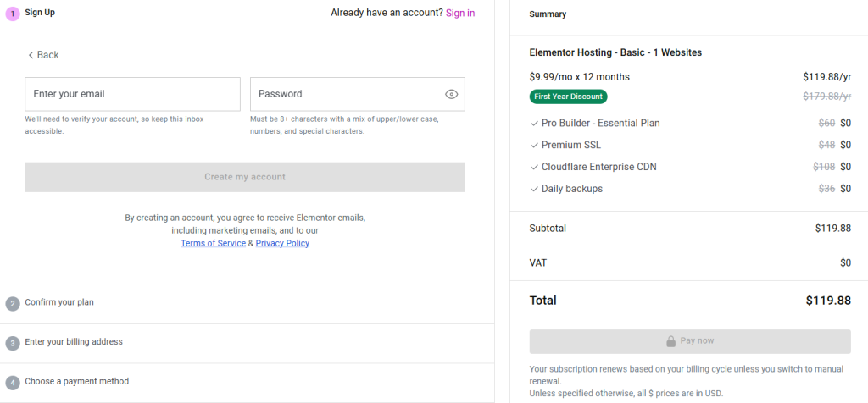Click checkmark beside Premium SSL
This screenshot has width=868, height=403.
pyautogui.click(x=534, y=146)
